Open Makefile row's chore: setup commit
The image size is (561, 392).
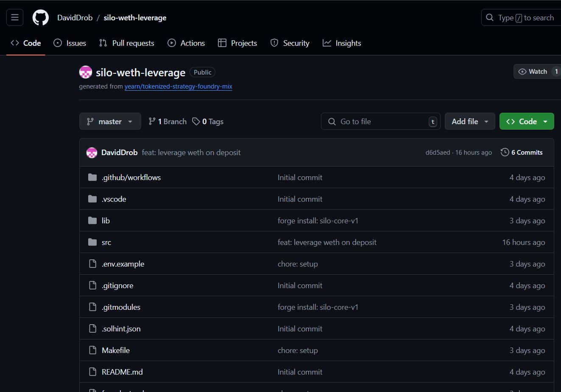click(x=298, y=350)
